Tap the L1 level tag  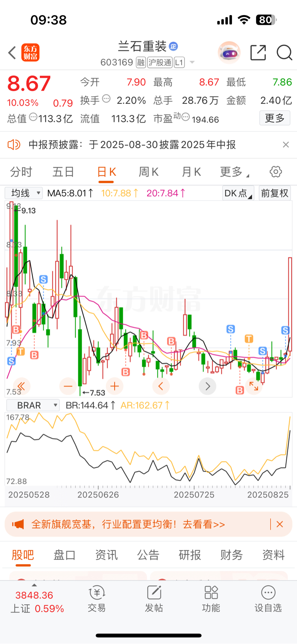click(179, 62)
